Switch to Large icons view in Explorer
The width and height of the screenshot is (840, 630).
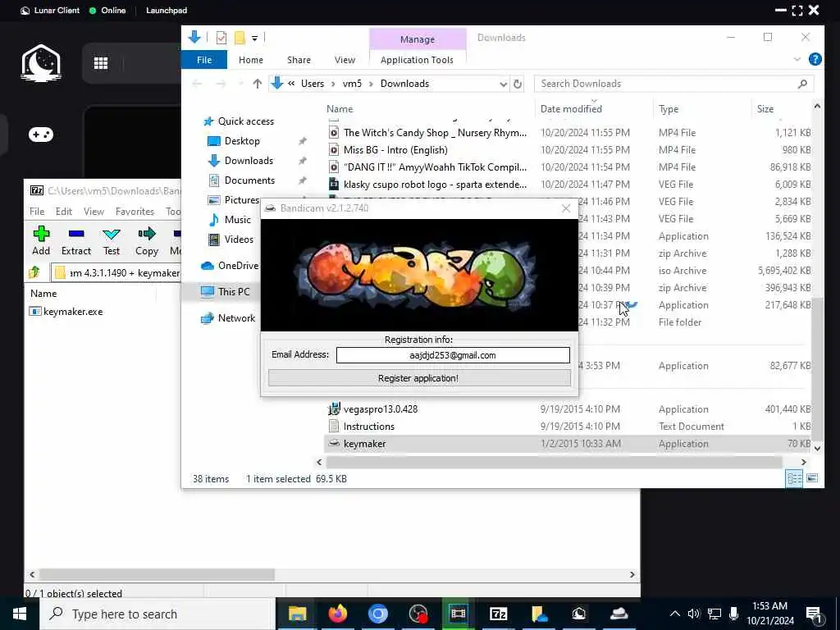pyautogui.click(x=812, y=478)
